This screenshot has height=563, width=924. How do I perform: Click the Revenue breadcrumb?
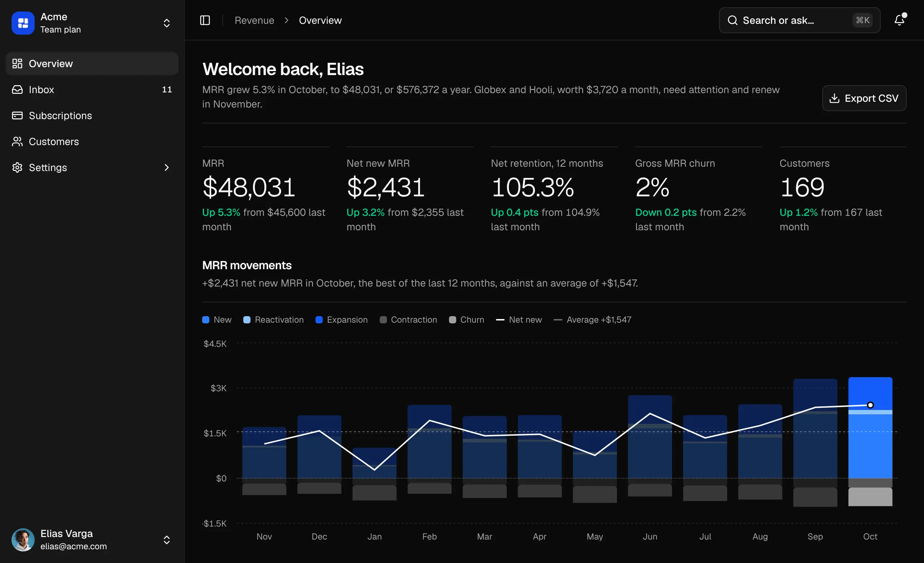click(x=254, y=20)
